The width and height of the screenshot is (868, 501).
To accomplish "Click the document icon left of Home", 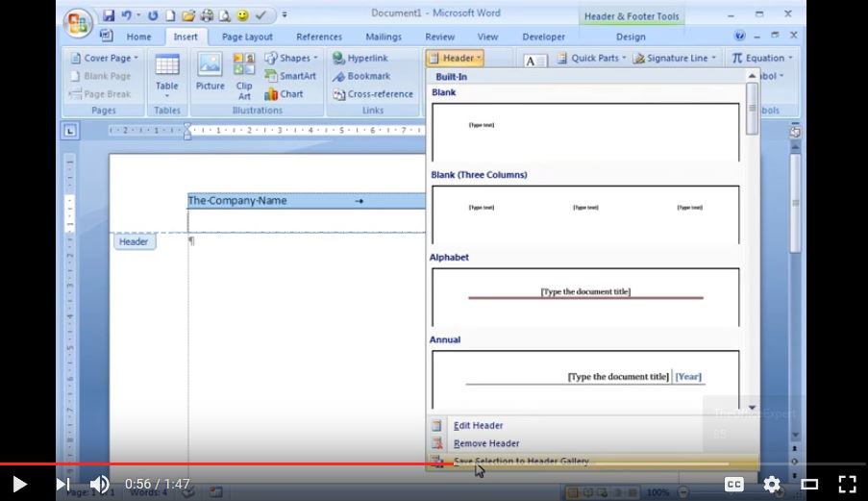I will [x=106, y=36].
